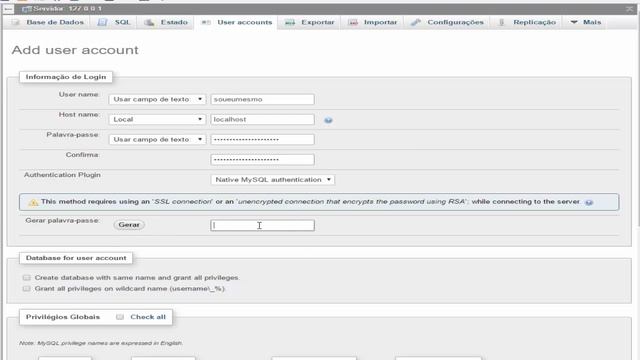Click the User accounts tab icon
Viewport: 640px width, 360px height.
point(206,22)
